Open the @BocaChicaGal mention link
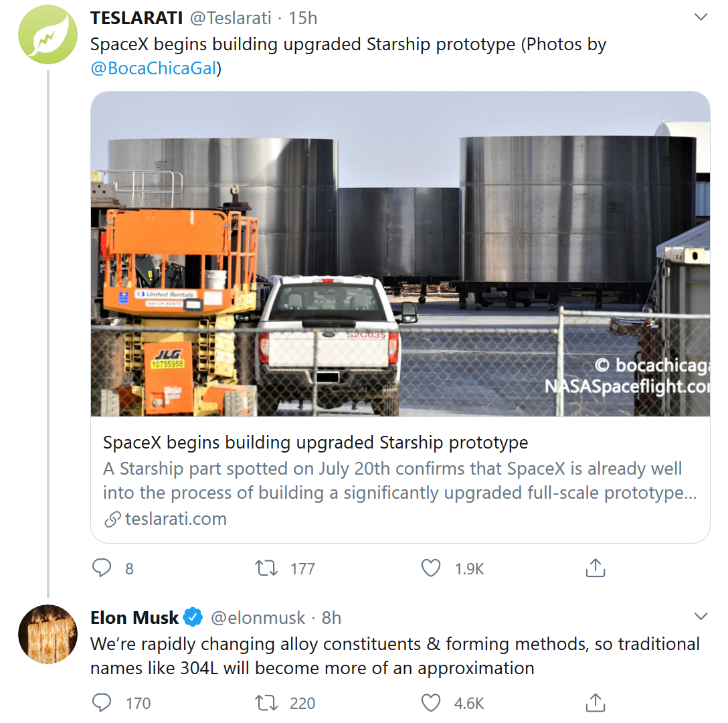The width and height of the screenshot is (728, 723). coord(155,68)
